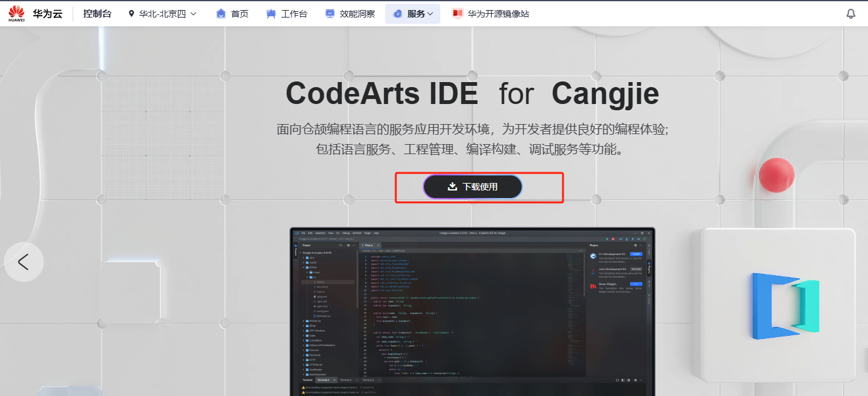
Task: Click the CodeArts IDE screenshot preview
Action: coord(473,311)
